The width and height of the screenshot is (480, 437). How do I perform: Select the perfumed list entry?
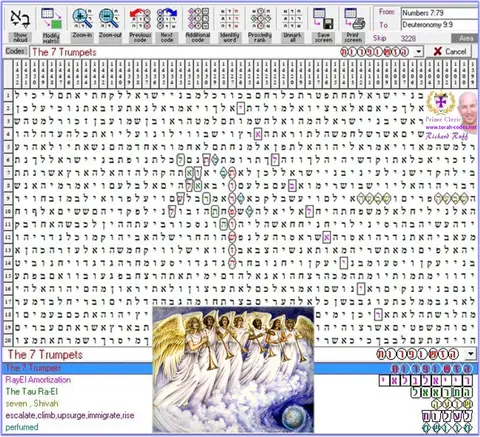22,427
